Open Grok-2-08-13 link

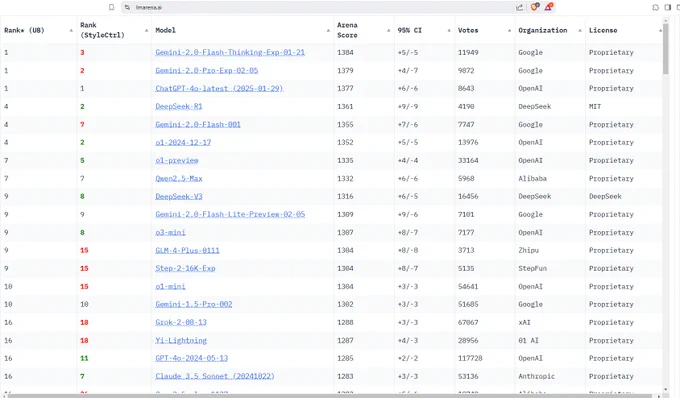click(x=181, y=323)
